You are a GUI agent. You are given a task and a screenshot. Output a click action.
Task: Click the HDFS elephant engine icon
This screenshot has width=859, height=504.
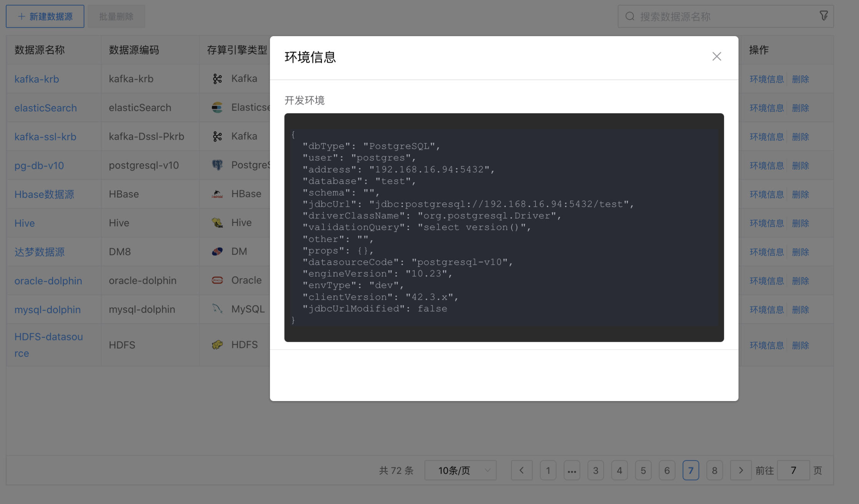point(217,345)
